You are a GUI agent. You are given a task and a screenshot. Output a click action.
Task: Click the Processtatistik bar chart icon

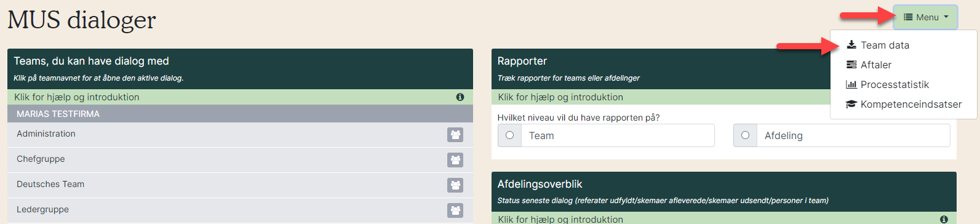(x=851, y=84)
